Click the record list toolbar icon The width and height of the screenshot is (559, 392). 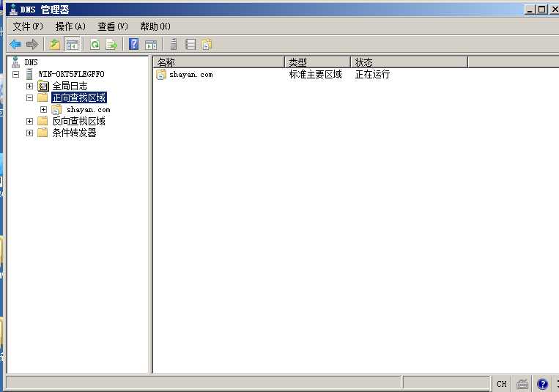tap(190, 45)
